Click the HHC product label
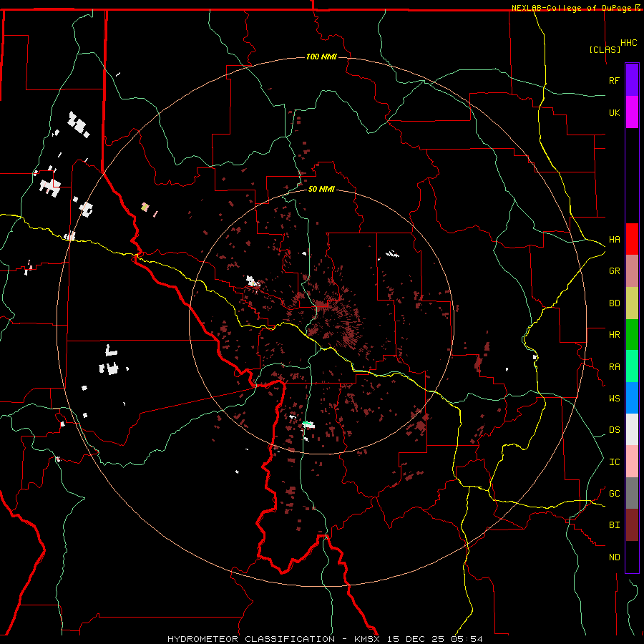Image resolution: width=644 pixels, height=644 pixels. [628, 43]
